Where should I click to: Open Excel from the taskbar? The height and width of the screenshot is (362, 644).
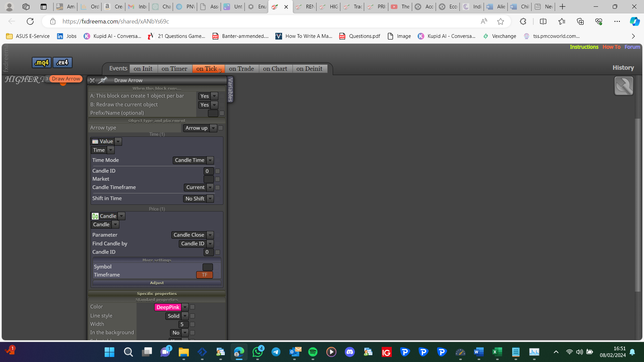click(497, 352)
